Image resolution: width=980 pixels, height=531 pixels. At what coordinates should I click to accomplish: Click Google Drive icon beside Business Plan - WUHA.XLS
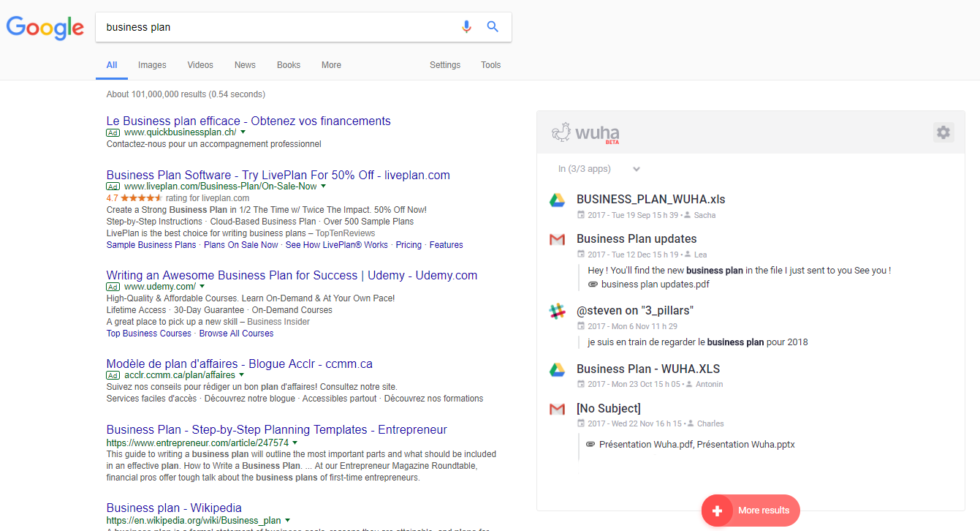558,369
